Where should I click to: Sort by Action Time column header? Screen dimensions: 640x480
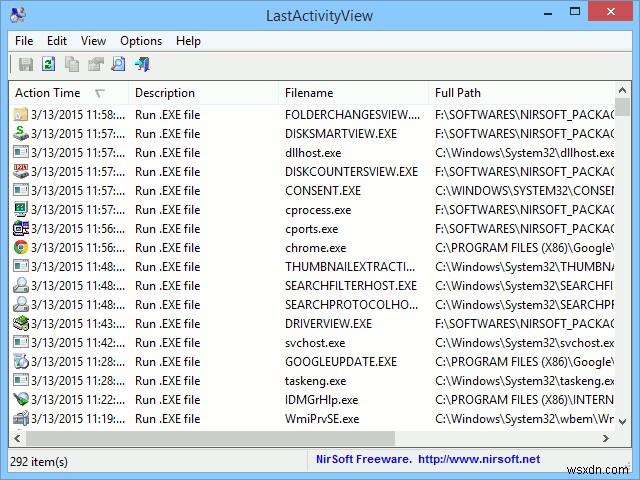(x=69, y=93)
